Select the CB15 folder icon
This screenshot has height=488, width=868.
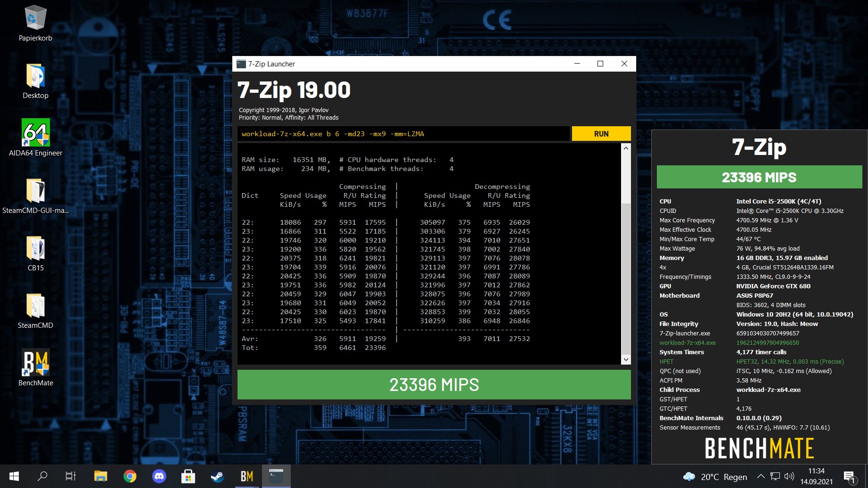coord(35,253)
